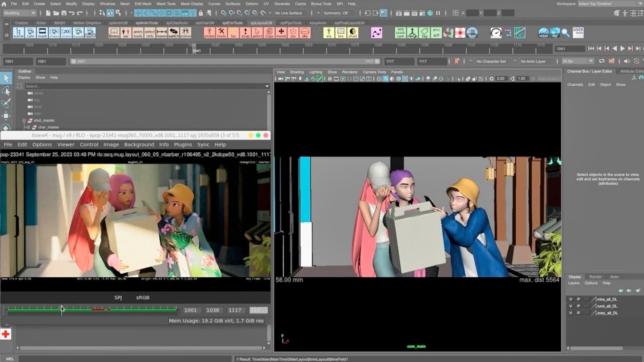644x362 pixels.
Task: Play the timeline forward
Action: pos(623,48)
